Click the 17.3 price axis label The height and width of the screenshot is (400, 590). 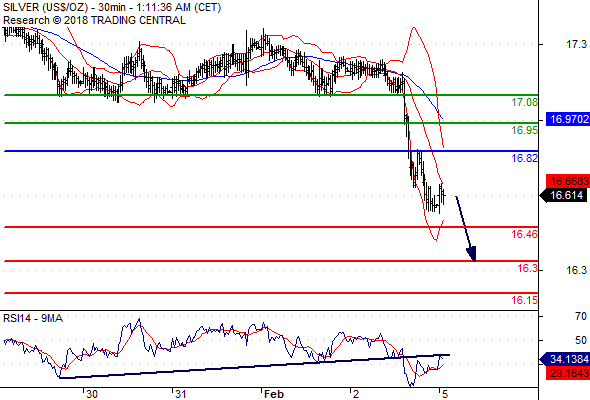pos(576,44)
